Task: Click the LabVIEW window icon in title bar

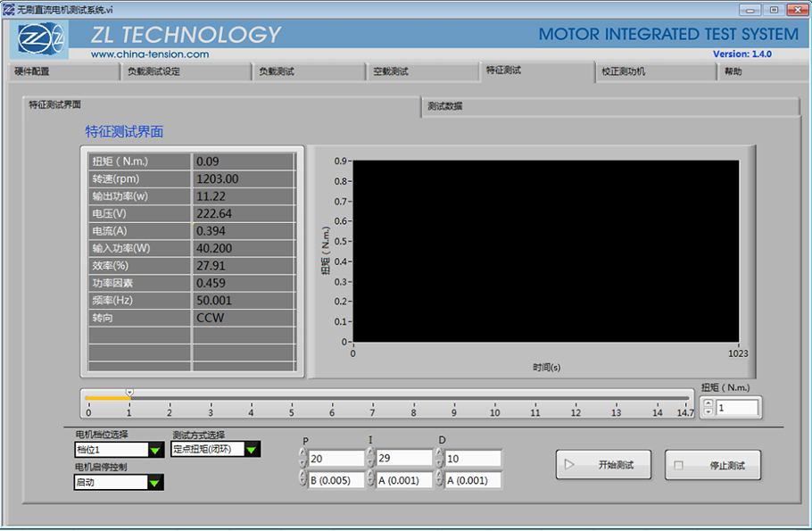Action: pyautogui.click(x=8, y=8)
